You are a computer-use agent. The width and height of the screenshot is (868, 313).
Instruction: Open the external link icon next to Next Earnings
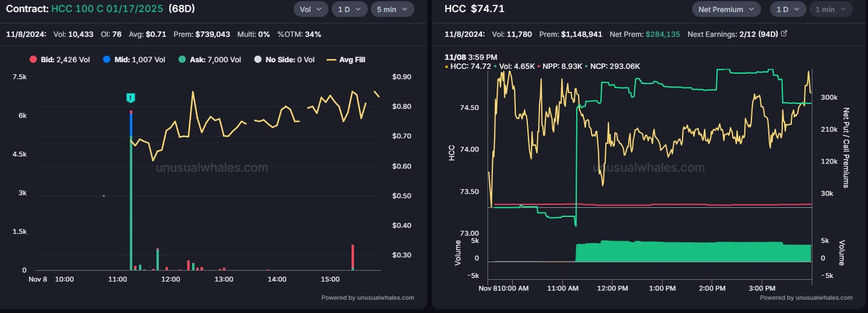point(784,34)
